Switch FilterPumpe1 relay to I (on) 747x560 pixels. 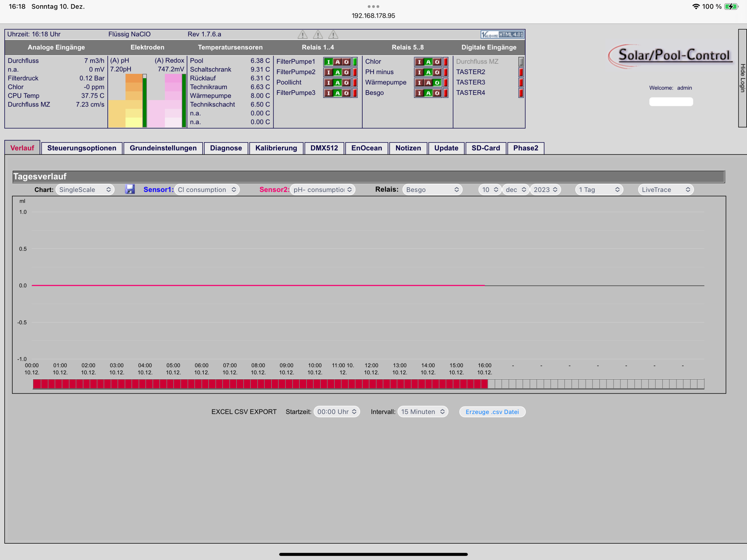329,62
